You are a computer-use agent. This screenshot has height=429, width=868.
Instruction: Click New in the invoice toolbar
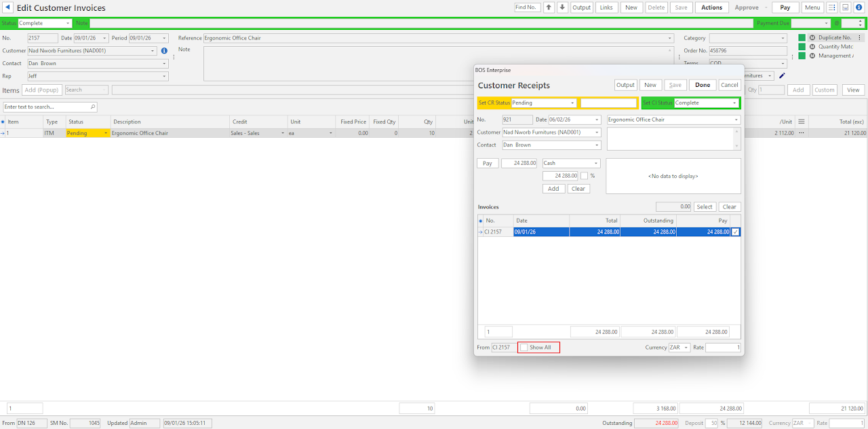[631, 7]
